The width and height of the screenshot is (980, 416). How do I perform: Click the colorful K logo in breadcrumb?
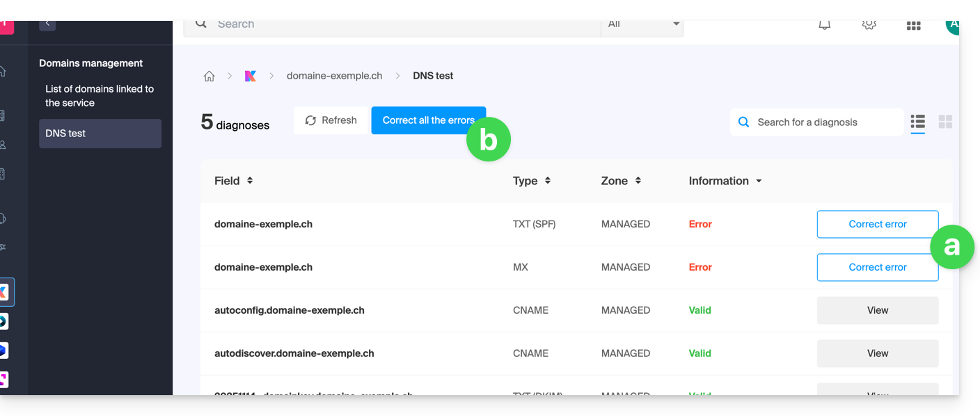pyautogui.click(x=251, y=77)
